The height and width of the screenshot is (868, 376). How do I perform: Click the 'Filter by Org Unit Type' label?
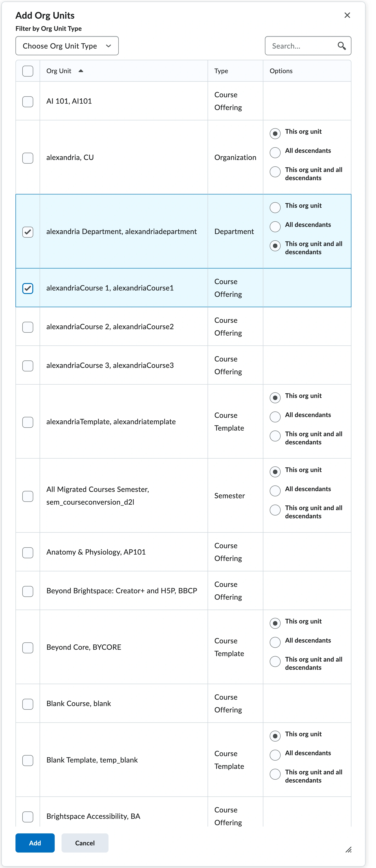(x=49, y=29)
